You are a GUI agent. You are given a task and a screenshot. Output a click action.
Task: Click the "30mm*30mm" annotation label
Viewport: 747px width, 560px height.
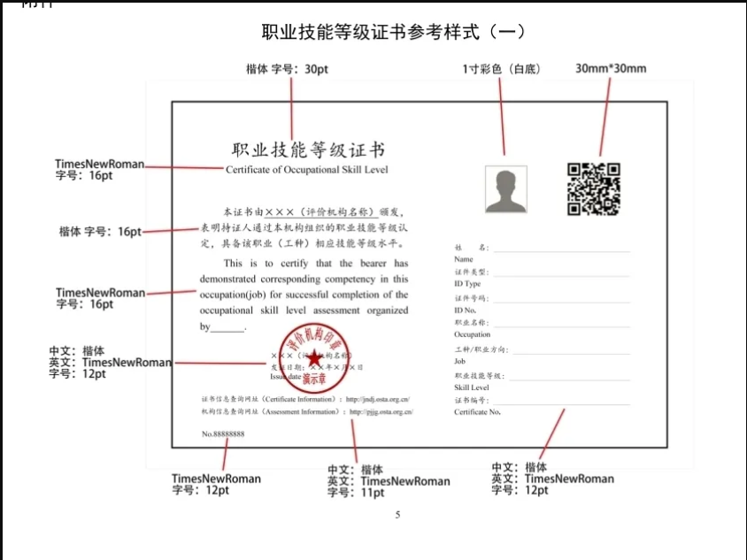coord(611,69)
